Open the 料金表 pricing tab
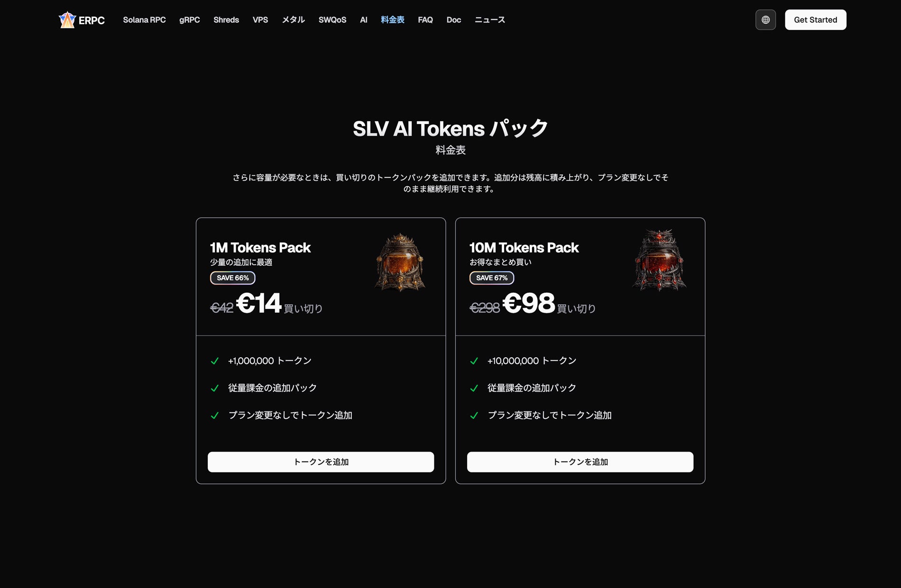This screenshot has width=901, height=588. 393,20
